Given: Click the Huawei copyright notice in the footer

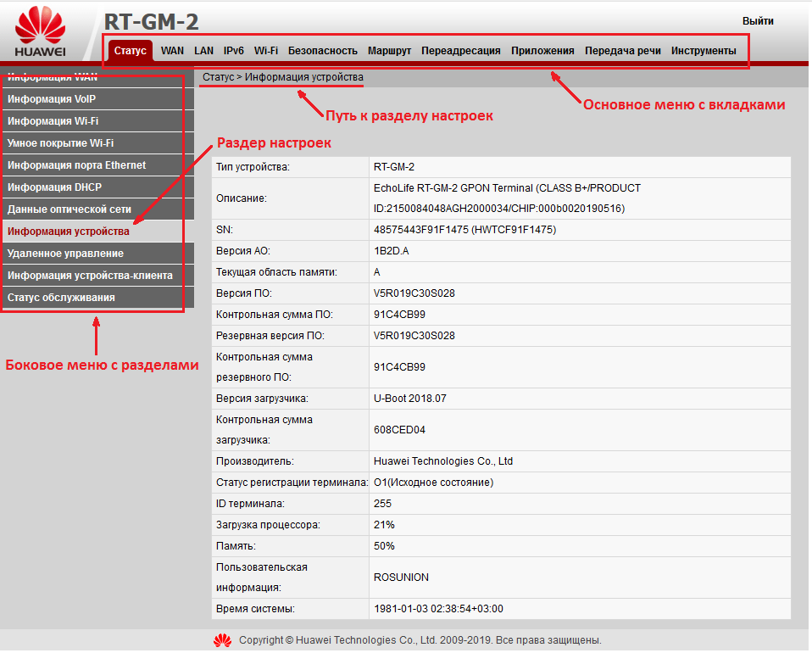Looking at the screenshot, I should (420, 640).
